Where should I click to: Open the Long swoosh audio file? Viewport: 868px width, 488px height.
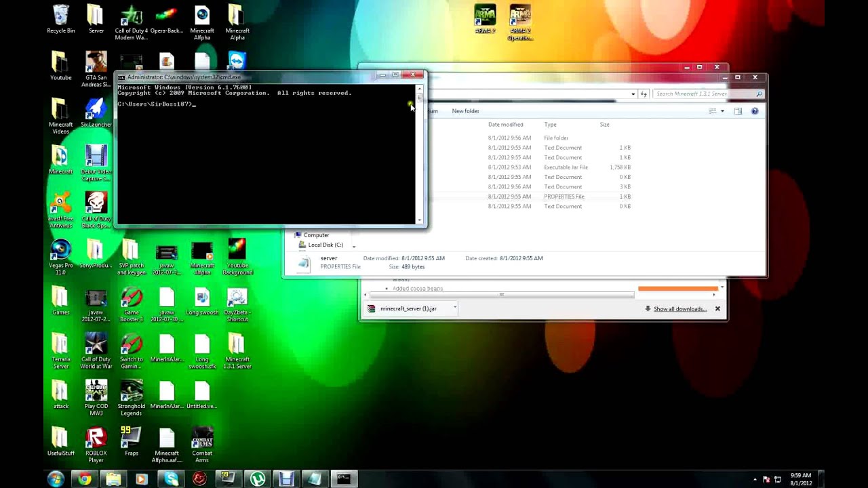(201, 301)
